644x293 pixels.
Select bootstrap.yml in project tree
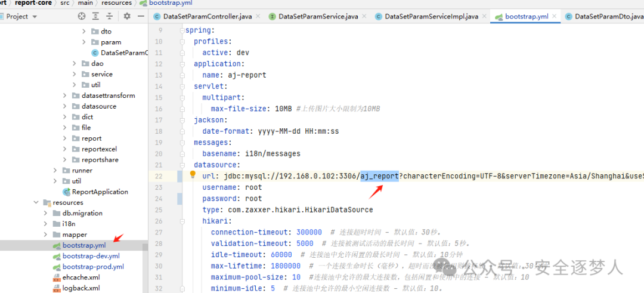(79, 245)
